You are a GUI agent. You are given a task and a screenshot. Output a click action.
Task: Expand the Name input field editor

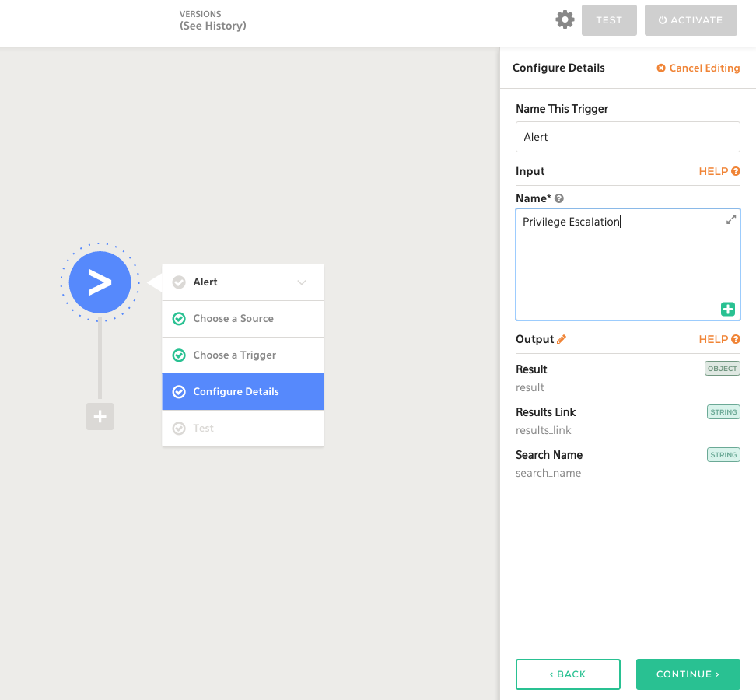(x=730, y=220)
